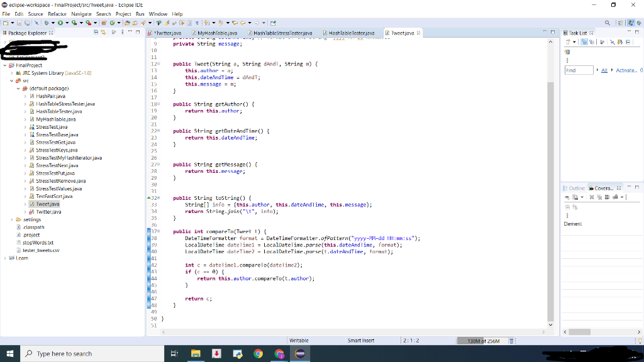Screen dimensions: 644x362
Task: Toggle Link with Editor in Package Explorer
Action: point(104,32)
